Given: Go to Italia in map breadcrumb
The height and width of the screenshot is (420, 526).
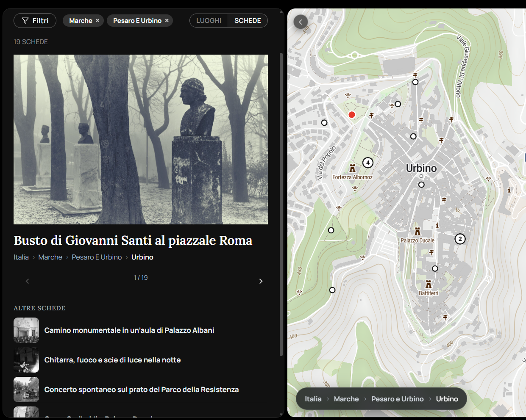Looking at the screenshot, I should [313, 399].
